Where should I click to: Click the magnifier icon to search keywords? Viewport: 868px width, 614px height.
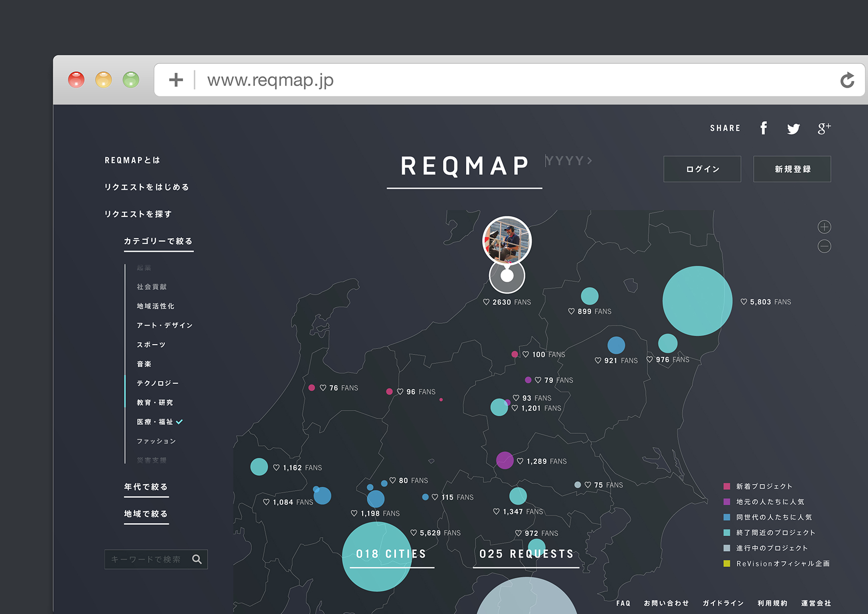[x=197, y=559]
